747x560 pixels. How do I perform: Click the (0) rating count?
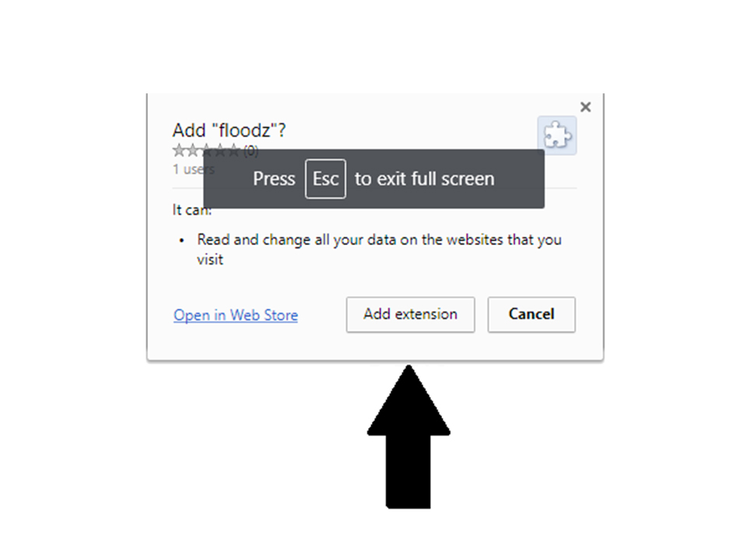click(251, 152)
